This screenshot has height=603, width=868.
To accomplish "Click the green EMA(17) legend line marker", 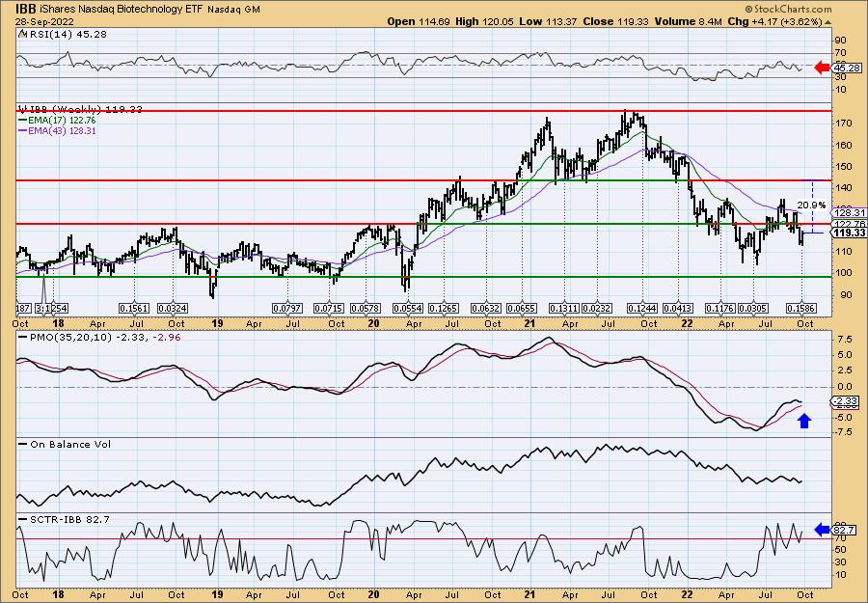I will tap(24, 121).
